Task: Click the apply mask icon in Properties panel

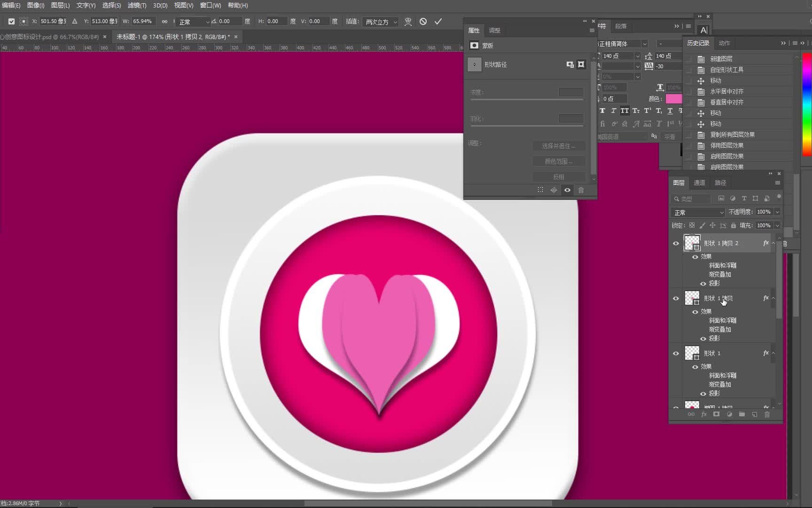Action: (x=554, y=190)
